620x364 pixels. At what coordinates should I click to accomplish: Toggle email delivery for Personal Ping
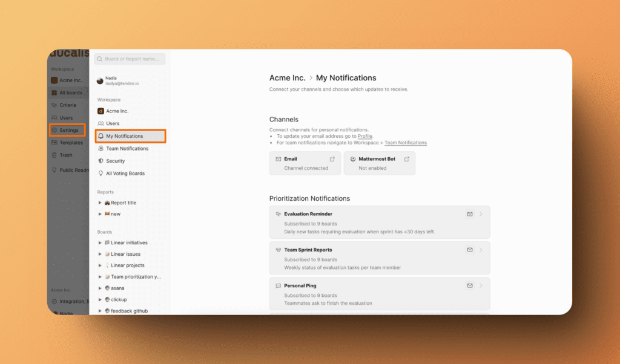470,285
